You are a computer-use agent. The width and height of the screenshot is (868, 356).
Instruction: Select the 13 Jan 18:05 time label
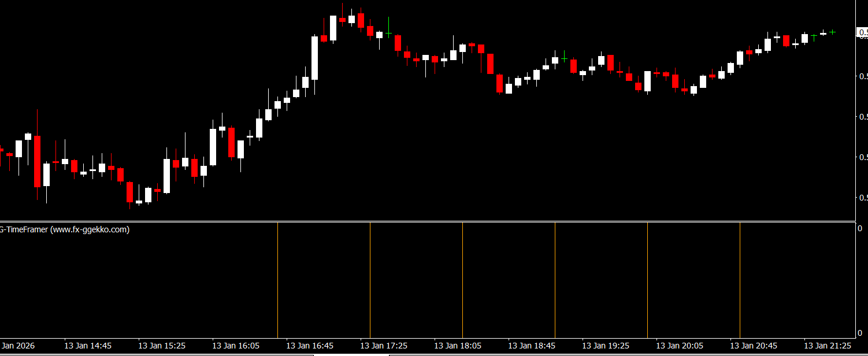458,346
